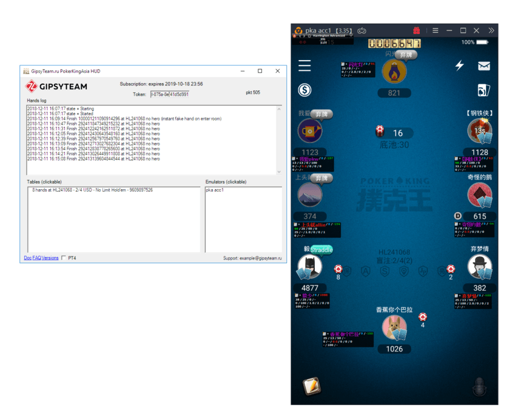Tap the 100% battery indicator
518x420 pixels.
[x=475, y=42]
